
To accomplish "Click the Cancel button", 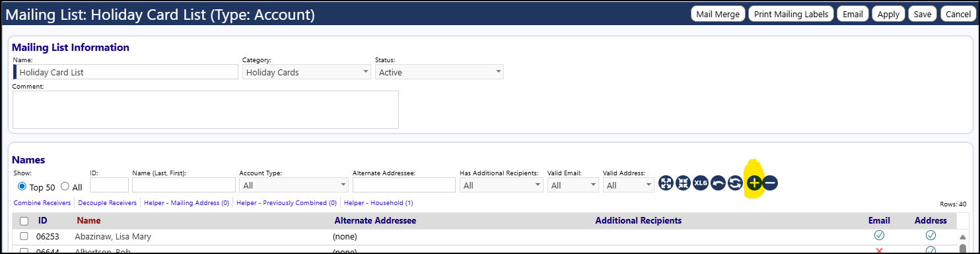I will tap(958, 14).
